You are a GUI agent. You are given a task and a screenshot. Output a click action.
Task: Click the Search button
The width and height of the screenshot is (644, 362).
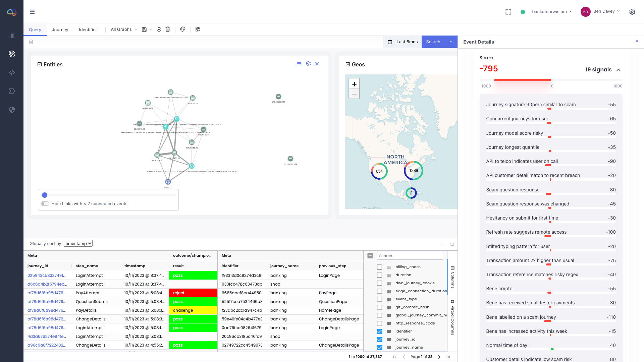(433, 42)
